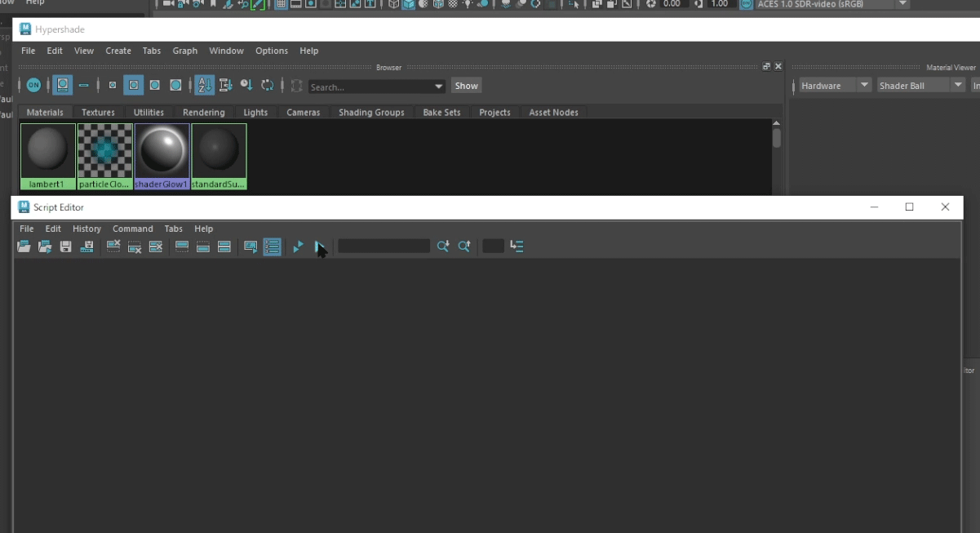Click Save Script to Shelf icon
This screenshot has width=980, height=533.
pos(86,247)
